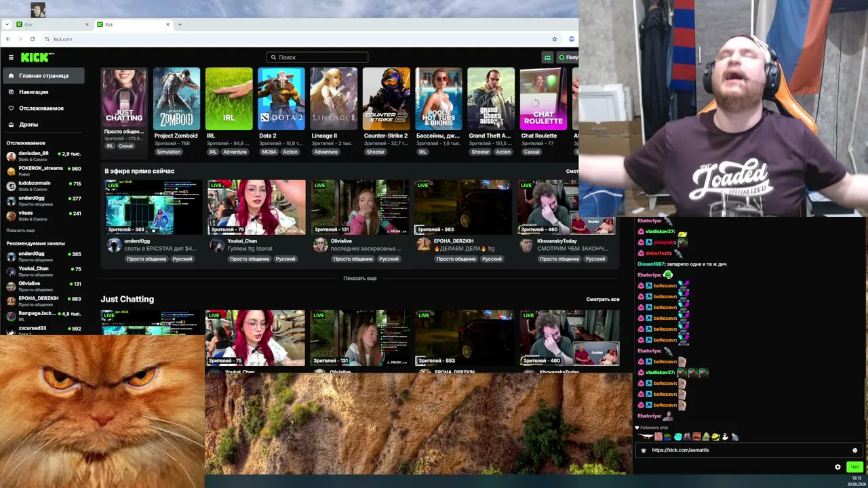Screen dimensions: 868x488
Task: Open the Grand Theft Auto category card
Action: (491, 99)
